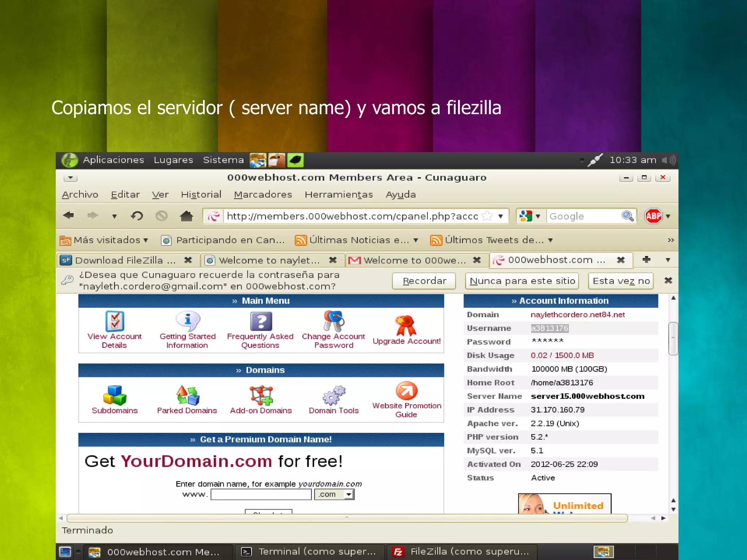Open the Subdomains cubes icon
Screen dimensions: 747x560
[x=115, y=395]
